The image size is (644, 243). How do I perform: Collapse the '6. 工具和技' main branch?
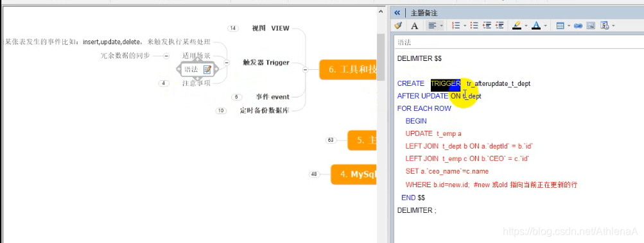click(x=305, y=70)
